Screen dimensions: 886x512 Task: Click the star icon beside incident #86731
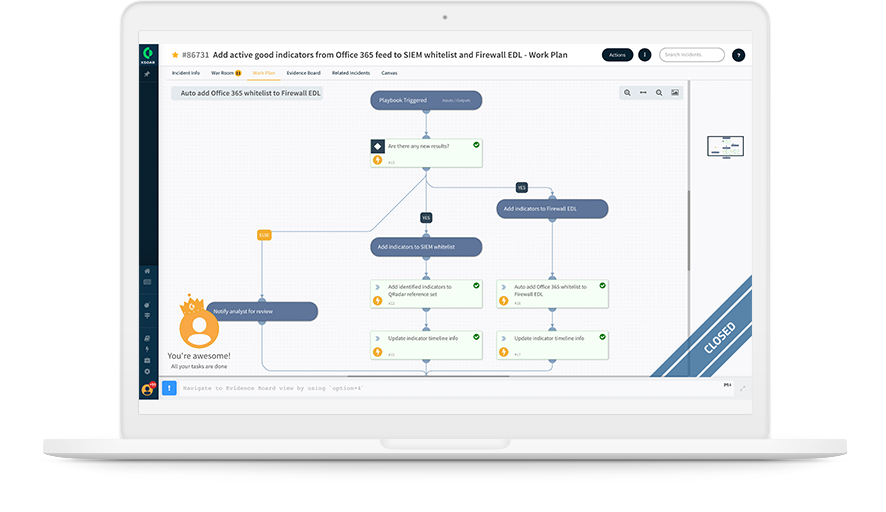point(176,55)
